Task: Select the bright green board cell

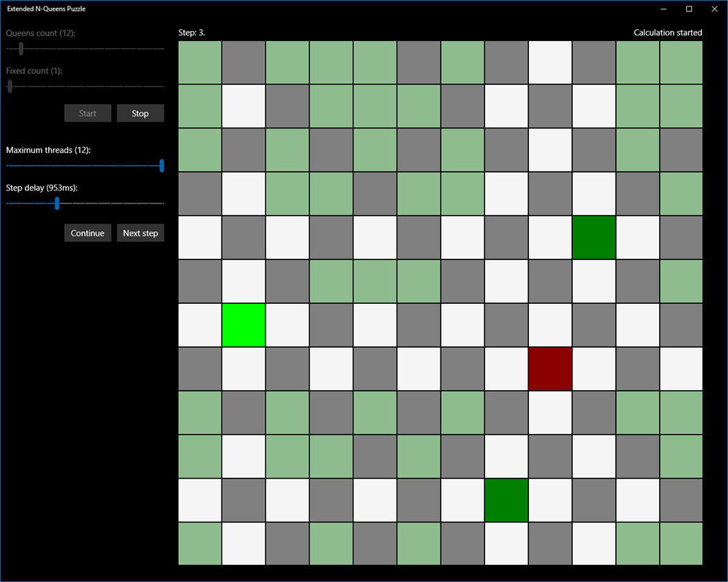Action: pyautogui.click(x=244, y=325)
